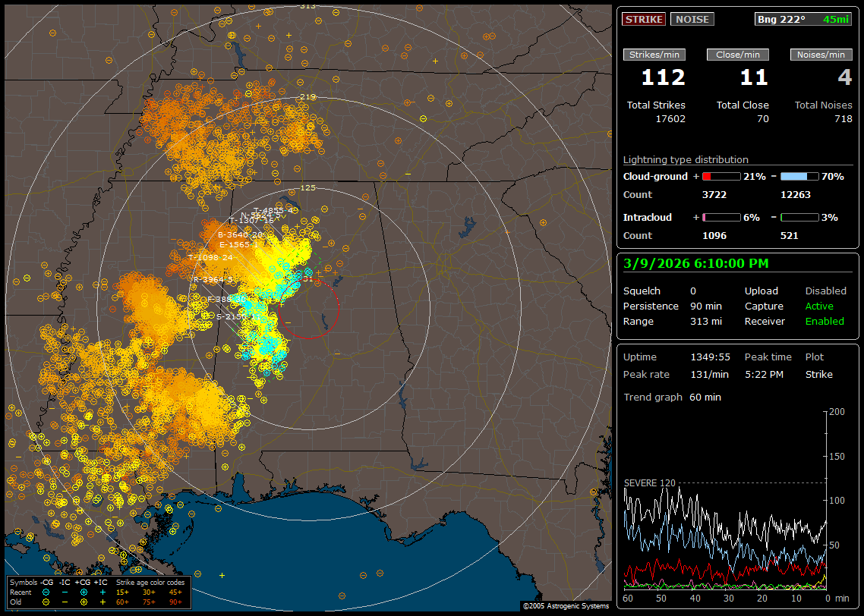Viewport: 864px width, 616px height.
Task: Click the Enabled receiver status
Action: 825,322
